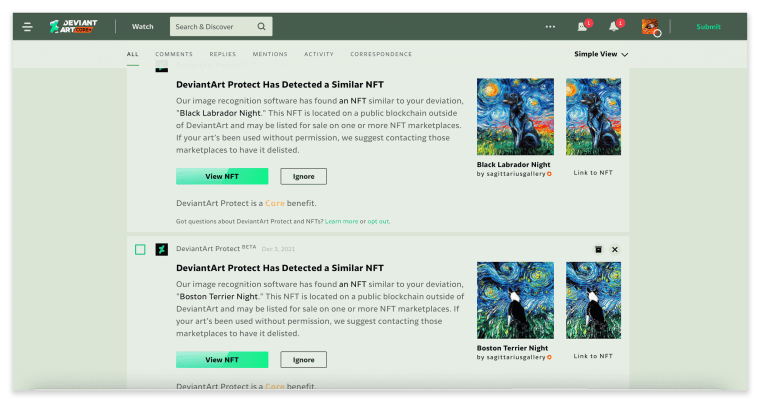Viewport: 760px width, 403px height.
Task: Open the Learn more link
Action: pos(341,221)
